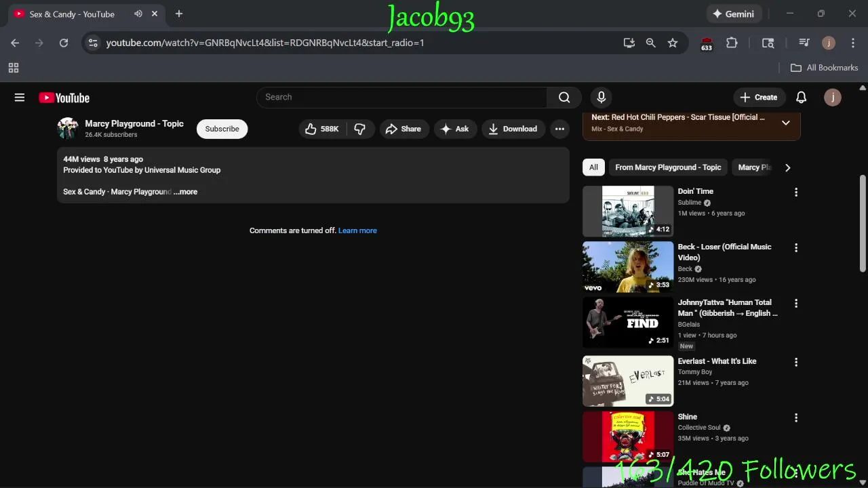Open a new browser tab
This screenshot has width=868, height=488.
(179, 14)
